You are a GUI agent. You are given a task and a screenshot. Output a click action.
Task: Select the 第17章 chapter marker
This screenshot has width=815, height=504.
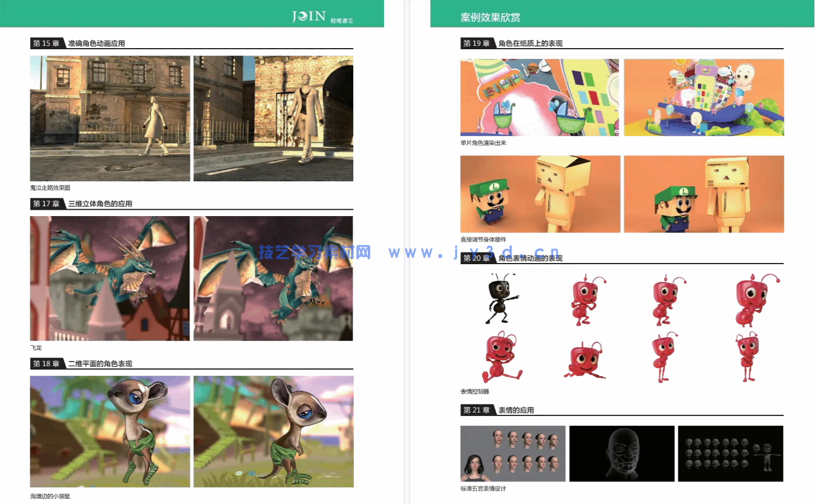[x=45, y=203]
